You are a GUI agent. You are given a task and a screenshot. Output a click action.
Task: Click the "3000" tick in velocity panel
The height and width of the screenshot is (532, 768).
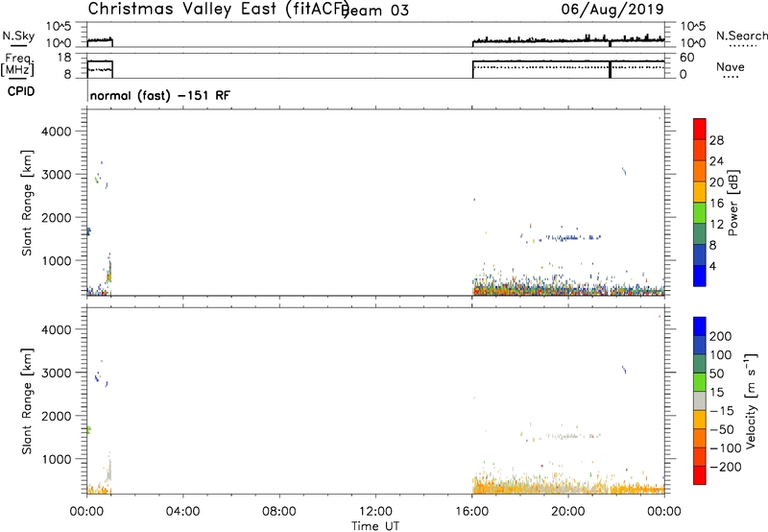(57, 373)
